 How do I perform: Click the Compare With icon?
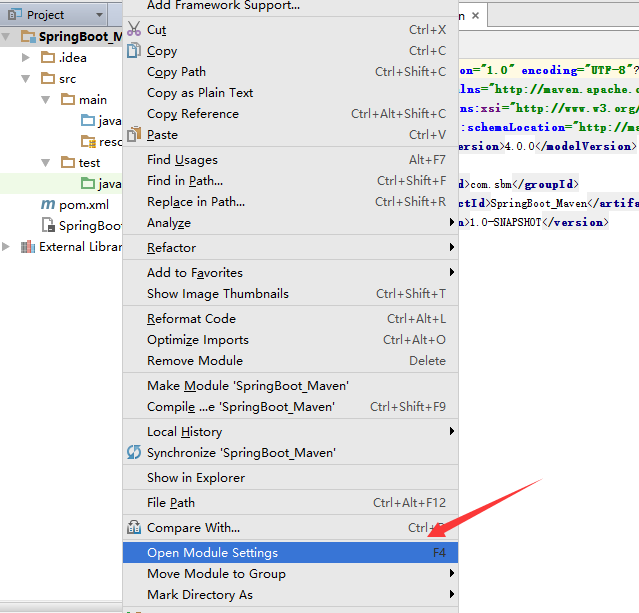tap(134, 527)
